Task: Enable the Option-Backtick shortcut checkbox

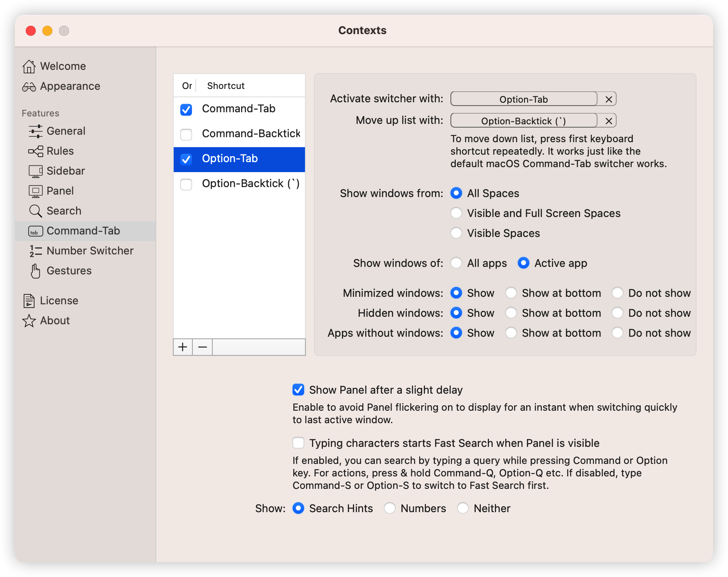Action: point(186,184)
